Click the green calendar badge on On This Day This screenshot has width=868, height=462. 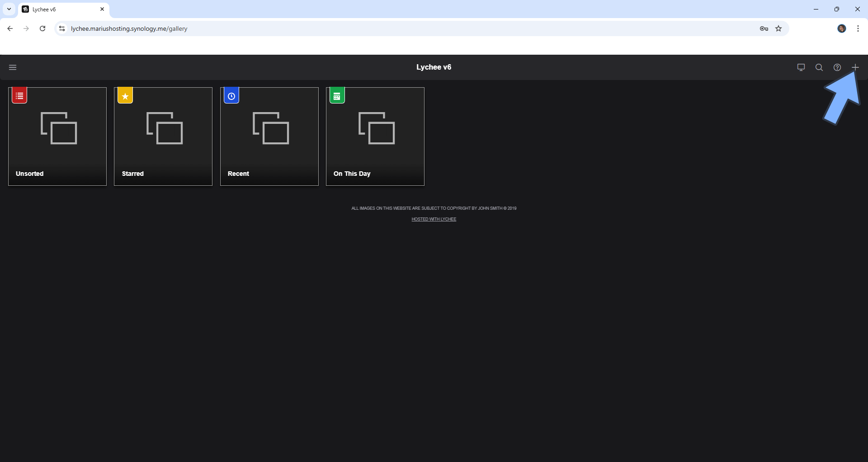click(337, 95)
